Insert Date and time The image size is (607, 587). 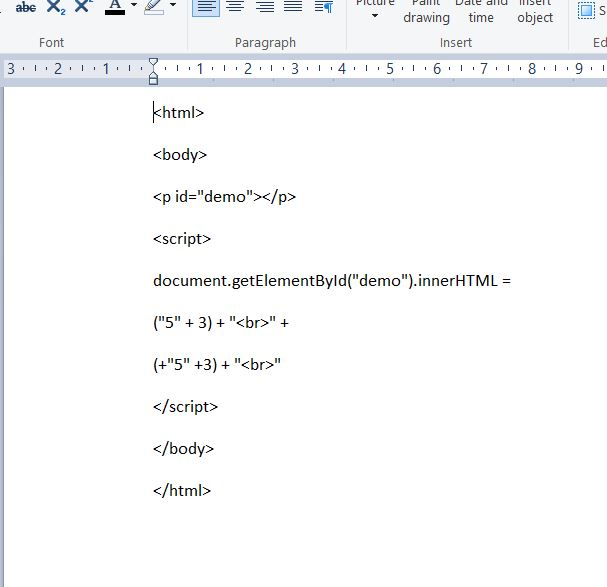(481, 12)
